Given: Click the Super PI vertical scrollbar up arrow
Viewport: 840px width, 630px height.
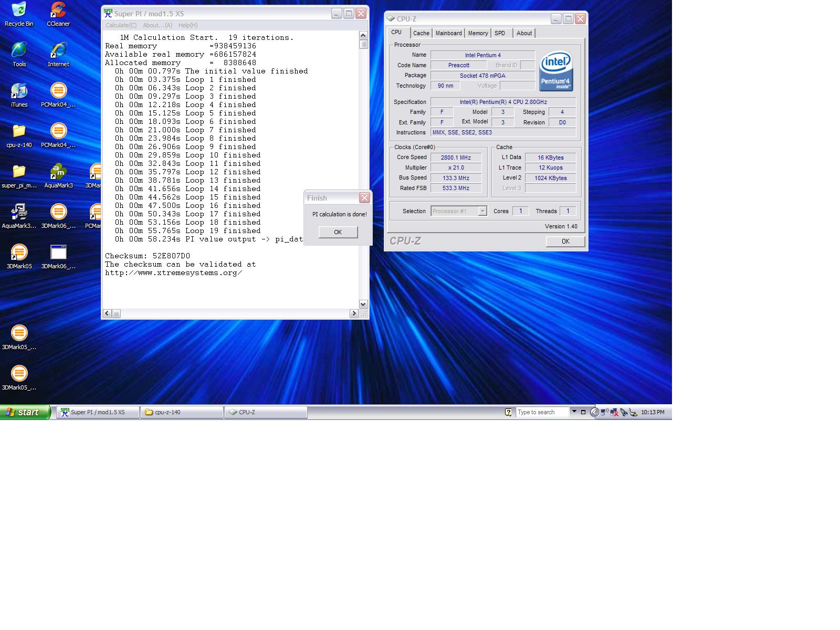Looking at the screenshot, I should pyautogui.click(x=363, y=36).
